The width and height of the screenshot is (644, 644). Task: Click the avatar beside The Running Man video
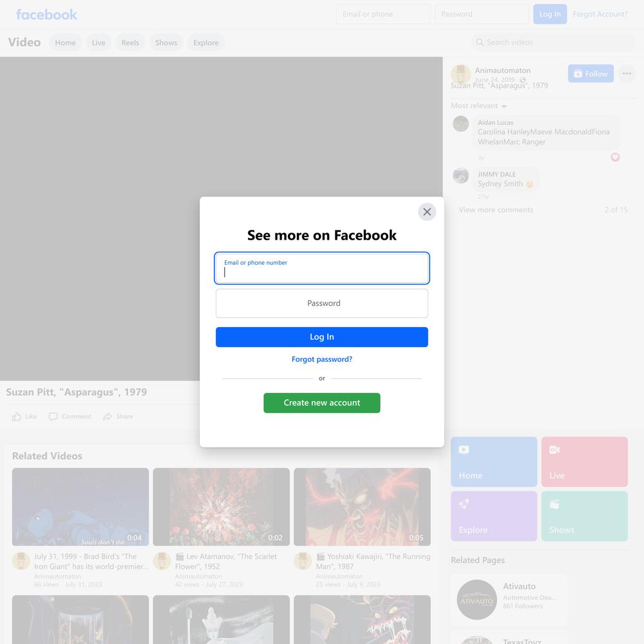[x=303, y=561]
